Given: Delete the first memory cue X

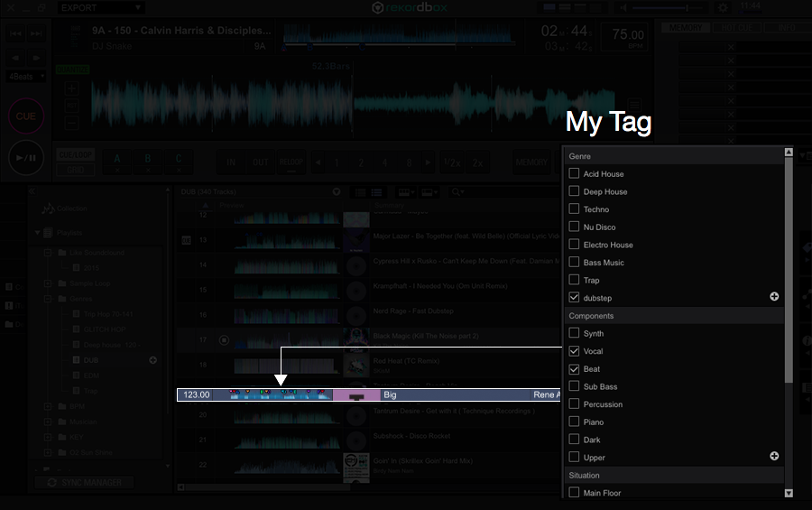Looking at the screenshot, I should [731, 47].
